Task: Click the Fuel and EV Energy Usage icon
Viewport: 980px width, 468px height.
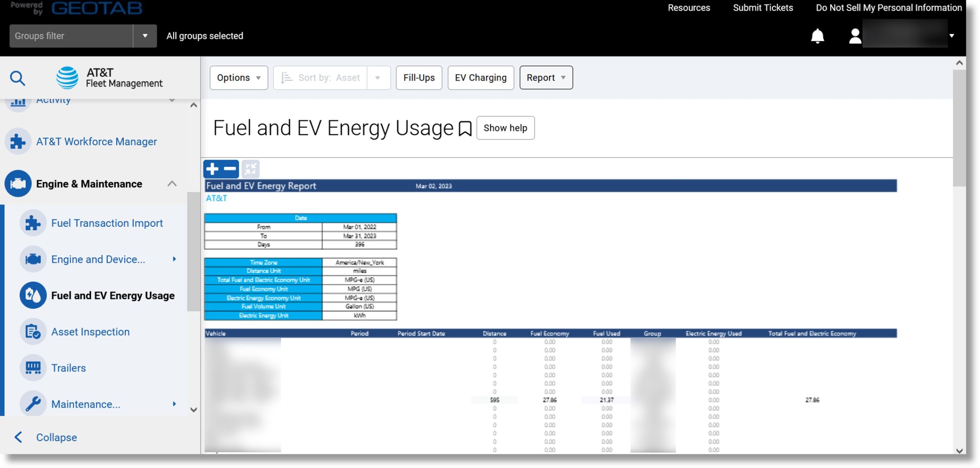Action: click(x=33, y=295)
